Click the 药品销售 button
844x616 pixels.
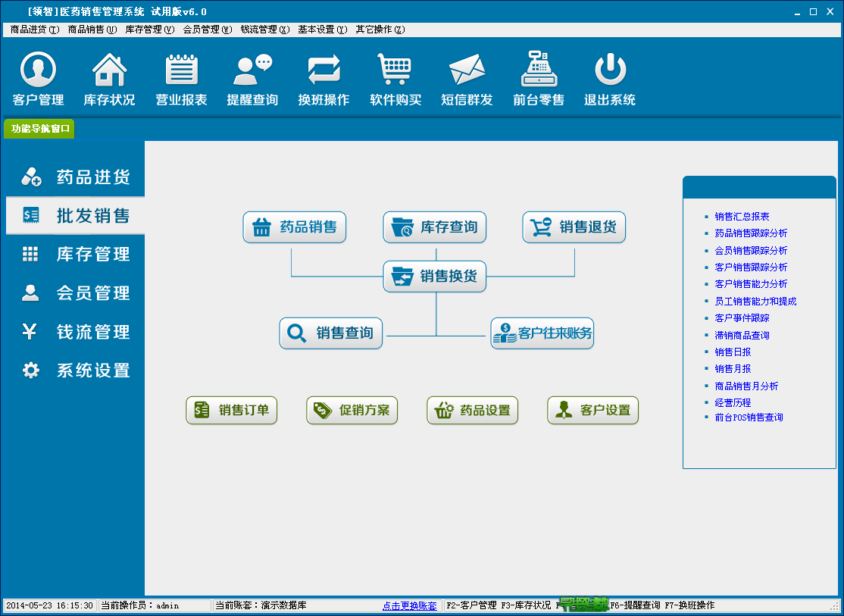tap(295, 227)
